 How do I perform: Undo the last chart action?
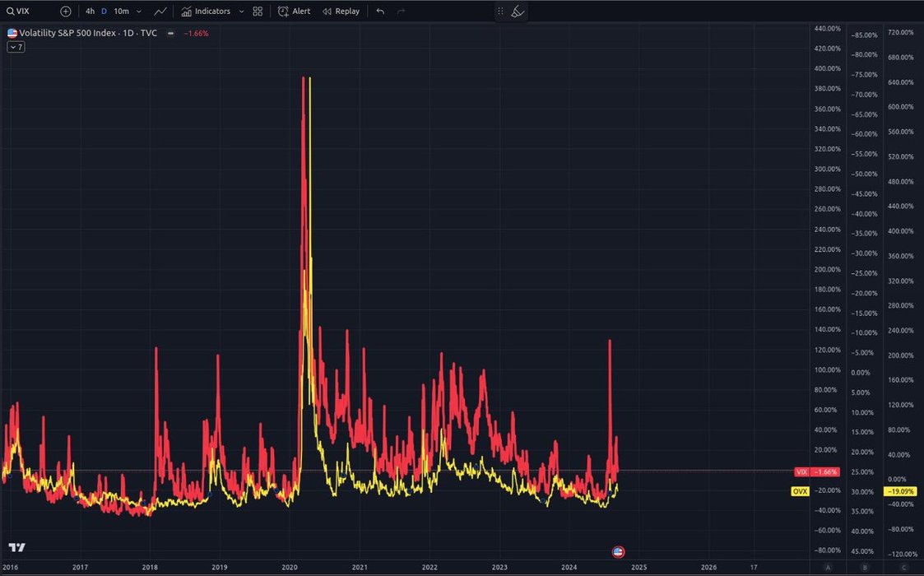(x=379, y=12)
